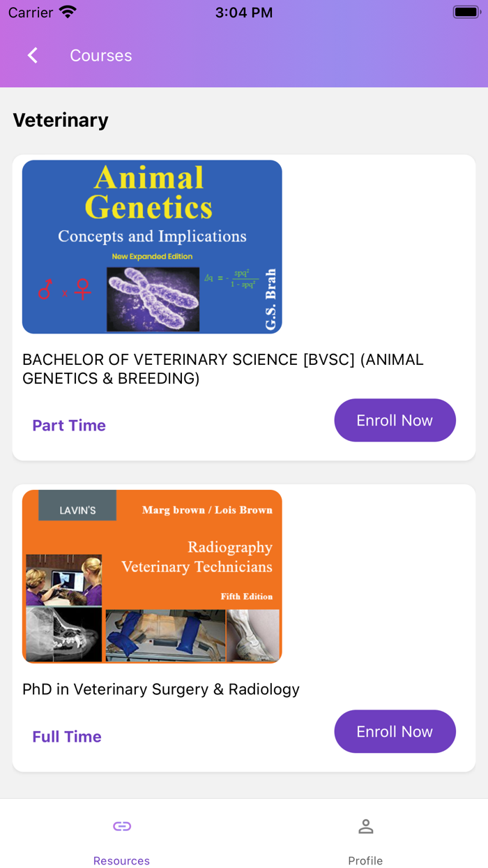Open the Courses screen title
The width and height of the screenshot is (488, 868).
click(x=100, y=56)
